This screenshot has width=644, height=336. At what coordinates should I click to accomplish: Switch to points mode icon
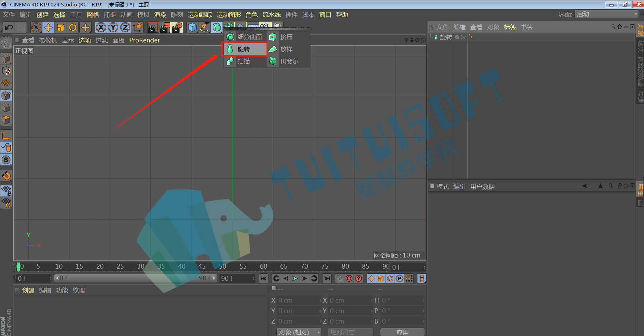pyautogui.click(x=6, y=96)
